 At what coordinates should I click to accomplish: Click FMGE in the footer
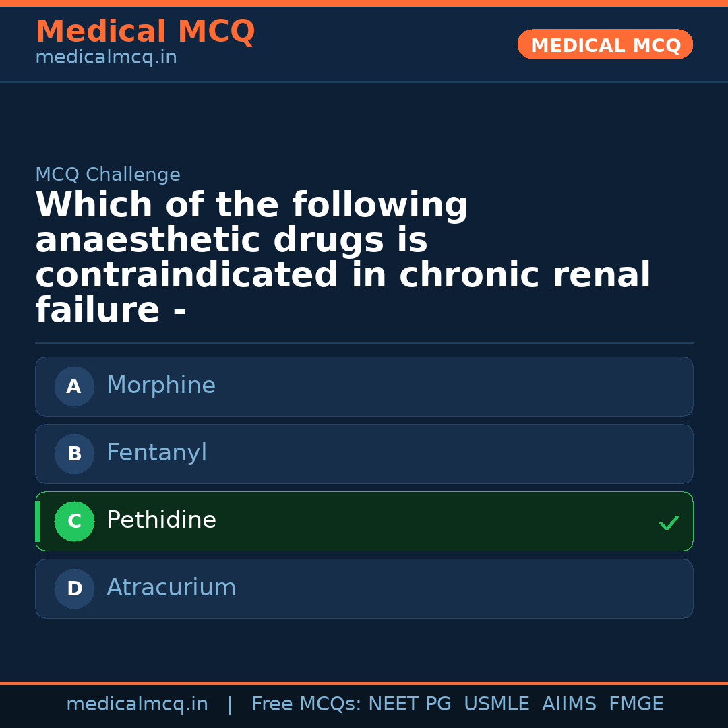coord(636,704)
